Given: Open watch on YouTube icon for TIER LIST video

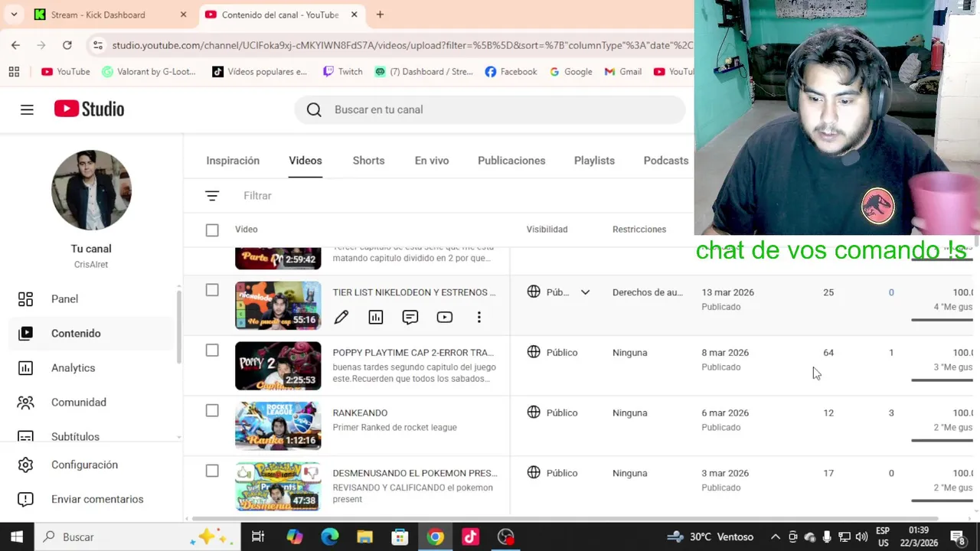Looking at the screenshot, I should [x=445, y=317].
